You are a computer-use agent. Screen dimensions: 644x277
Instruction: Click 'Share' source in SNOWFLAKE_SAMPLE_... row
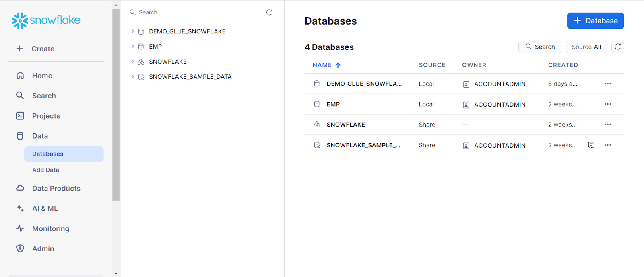pyautogui.click(x=427, y=145)
